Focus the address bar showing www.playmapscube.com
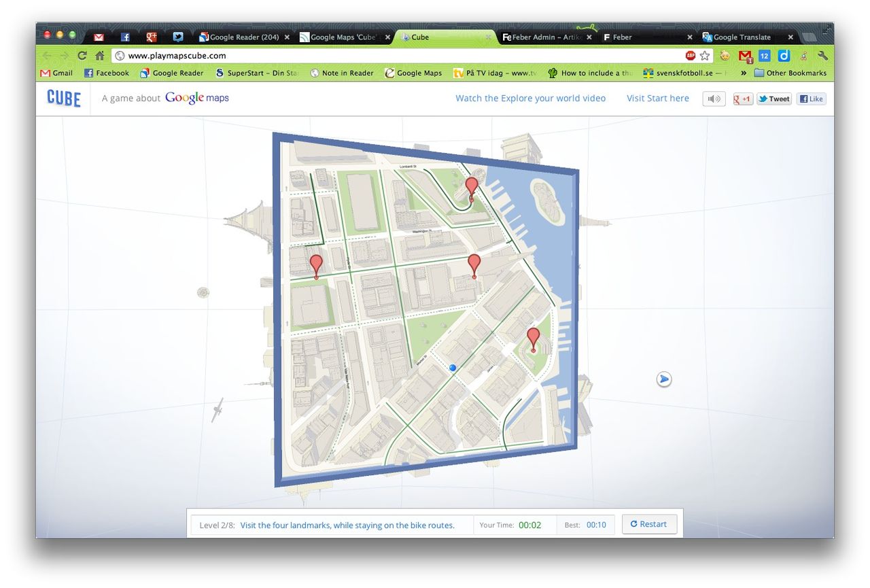The image size is (870, 588). 401,56
